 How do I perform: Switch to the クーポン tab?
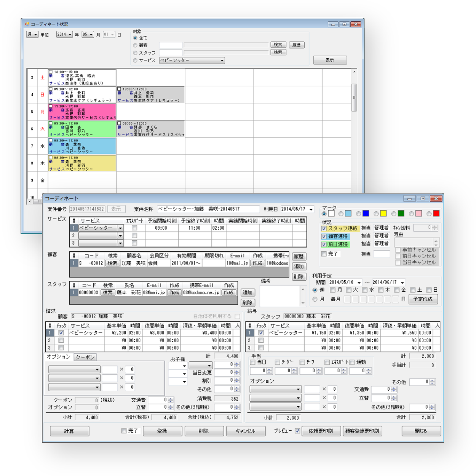click(x=85, y=357)
